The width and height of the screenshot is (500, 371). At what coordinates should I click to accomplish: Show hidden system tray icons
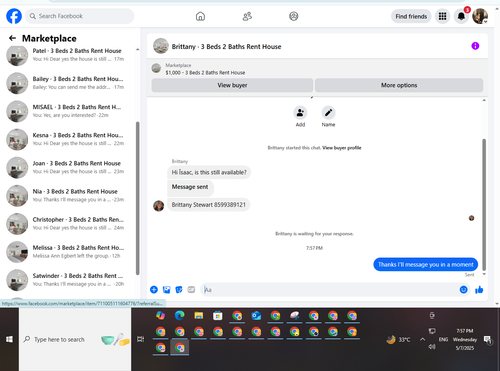[422, 339]
